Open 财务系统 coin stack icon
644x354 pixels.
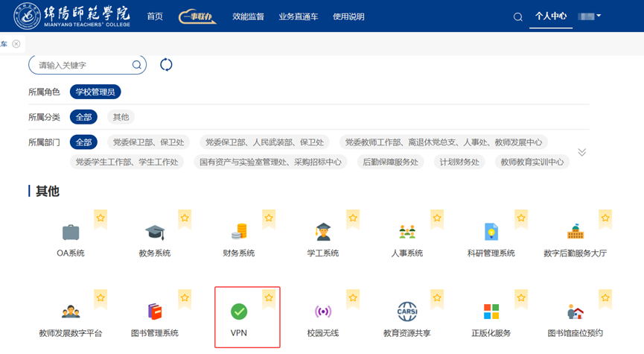239,232
